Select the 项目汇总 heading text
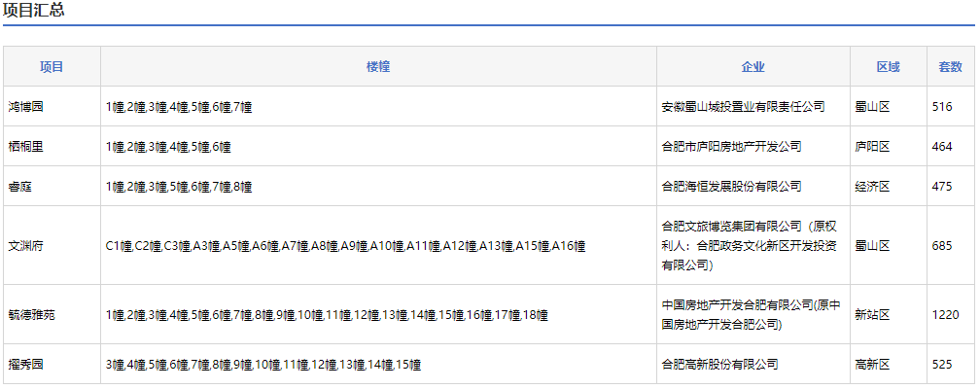 tap(33, 10)
